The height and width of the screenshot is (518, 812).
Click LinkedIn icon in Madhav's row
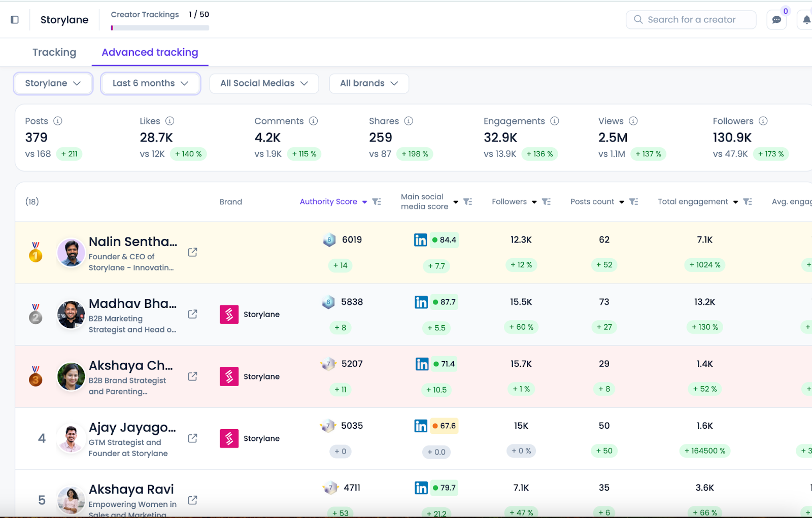pos(421,302)
